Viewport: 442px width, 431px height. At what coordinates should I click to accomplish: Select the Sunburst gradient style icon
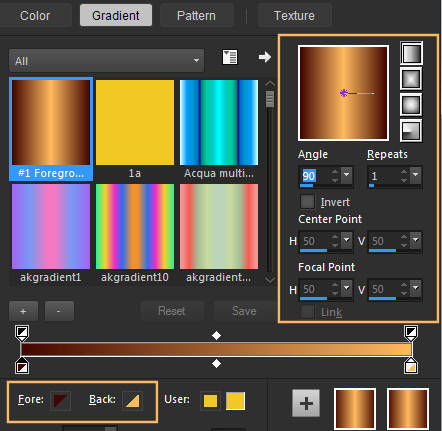411,105
